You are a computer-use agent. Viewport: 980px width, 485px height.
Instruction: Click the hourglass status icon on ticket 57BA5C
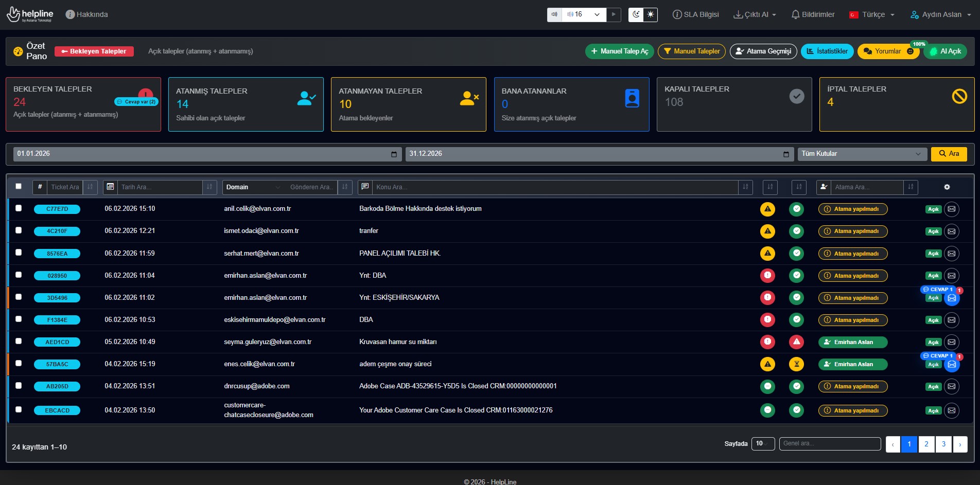796,364
